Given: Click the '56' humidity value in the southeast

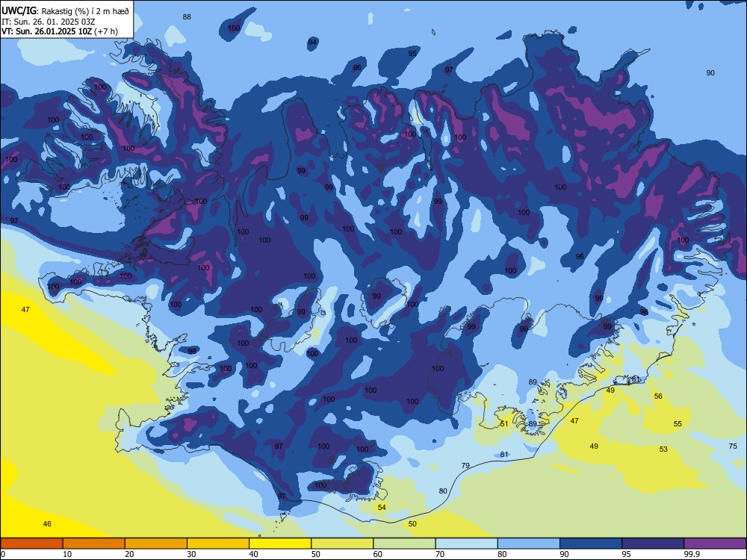Looking at the screenshot, I should point(658,396).
